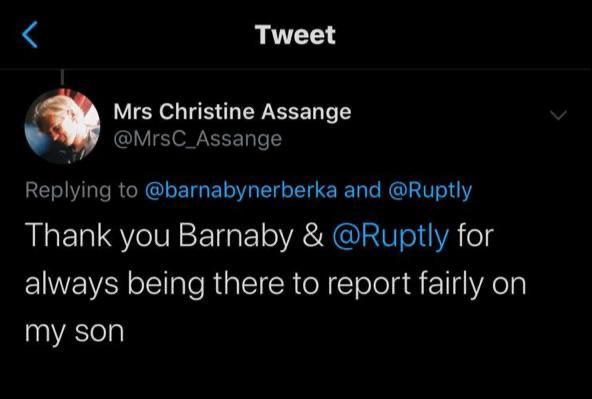Click the words my son

coord(74,333)
